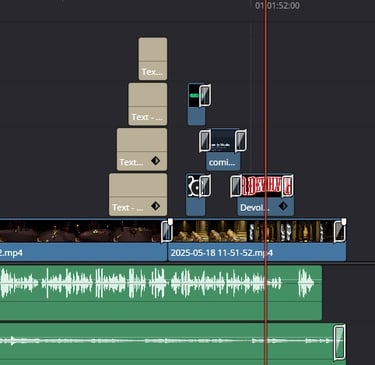The height and width of the screenshot is (365, 375).
Task: Click keyframe diamond on the 'Devol...' clip
Action: (x=283, y=206)
